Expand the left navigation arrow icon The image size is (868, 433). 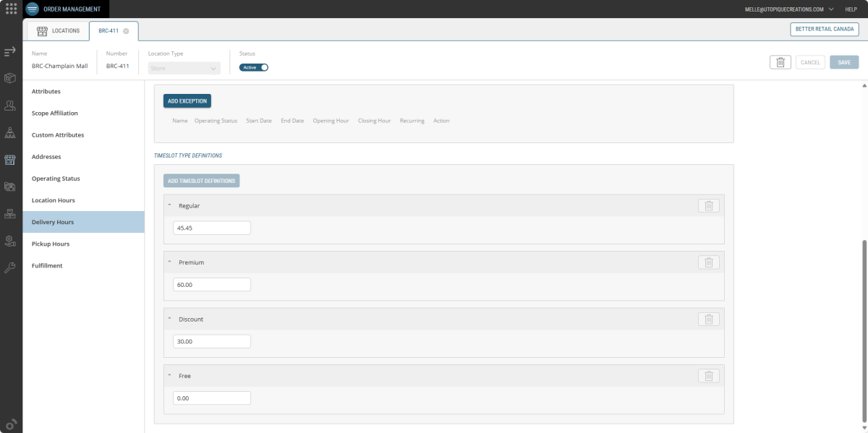pyautogui.click(x=10, y=51)
